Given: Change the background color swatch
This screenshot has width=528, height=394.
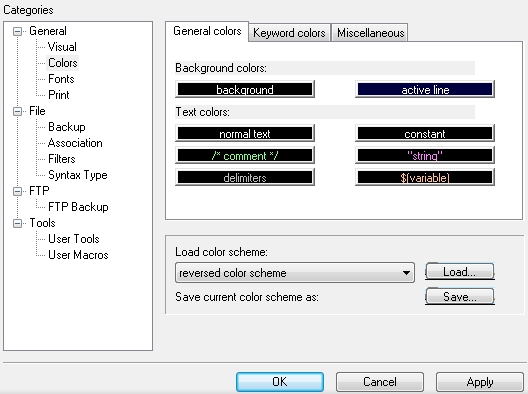Looking at the screenshot, I should [245, 90].
